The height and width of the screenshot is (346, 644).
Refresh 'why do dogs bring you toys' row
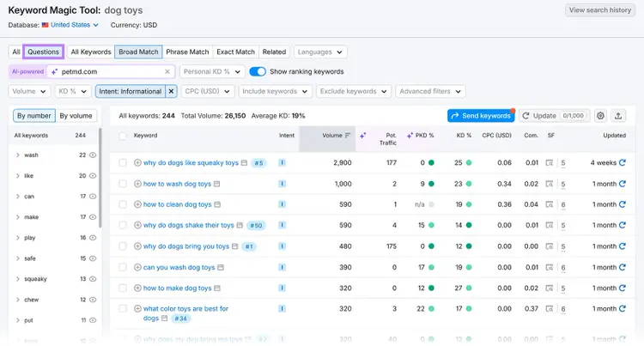[x=623, y=246]
